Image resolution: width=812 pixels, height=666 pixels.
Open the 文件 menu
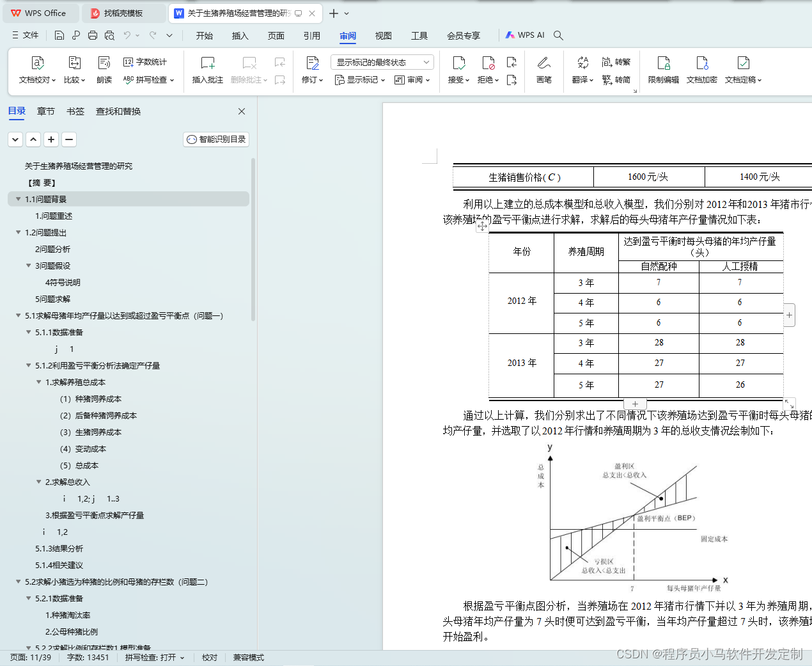[x=25, y=35]
